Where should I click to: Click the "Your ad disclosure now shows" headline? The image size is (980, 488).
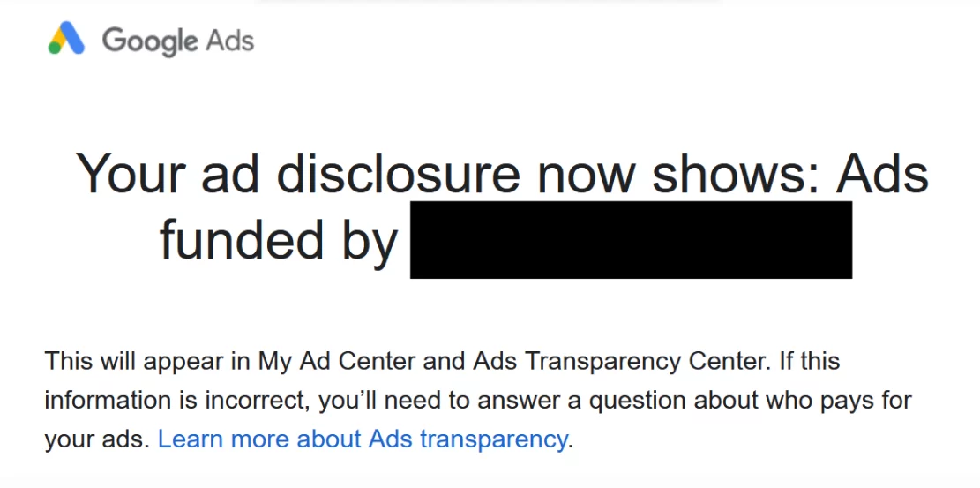pyautogui.click(x=447, y=173)
